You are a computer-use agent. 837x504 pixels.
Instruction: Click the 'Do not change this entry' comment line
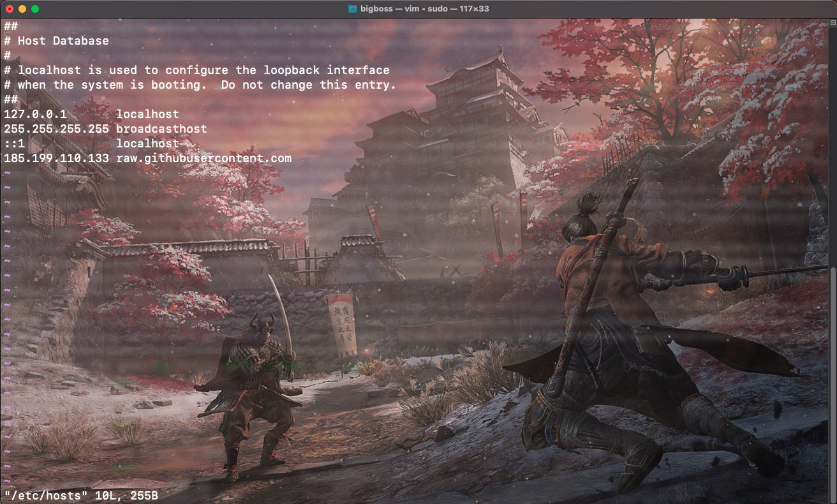point(200,85)
